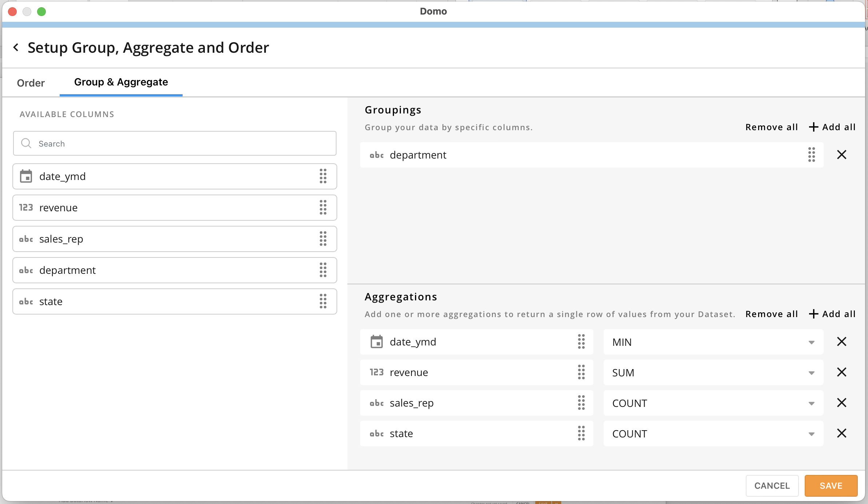
Task: Remove the date_ymd aggregation row
Action: tap(841, 342)
